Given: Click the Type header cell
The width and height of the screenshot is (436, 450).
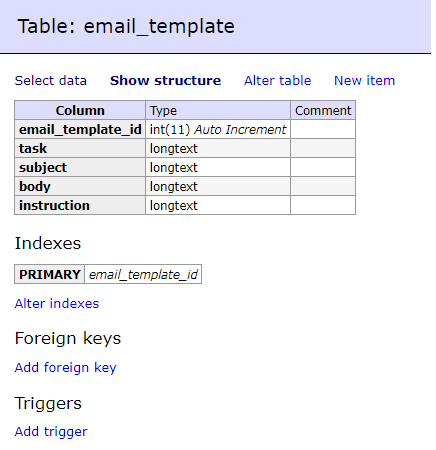Looking at the screenshot, I should click(x=218, y=110).
